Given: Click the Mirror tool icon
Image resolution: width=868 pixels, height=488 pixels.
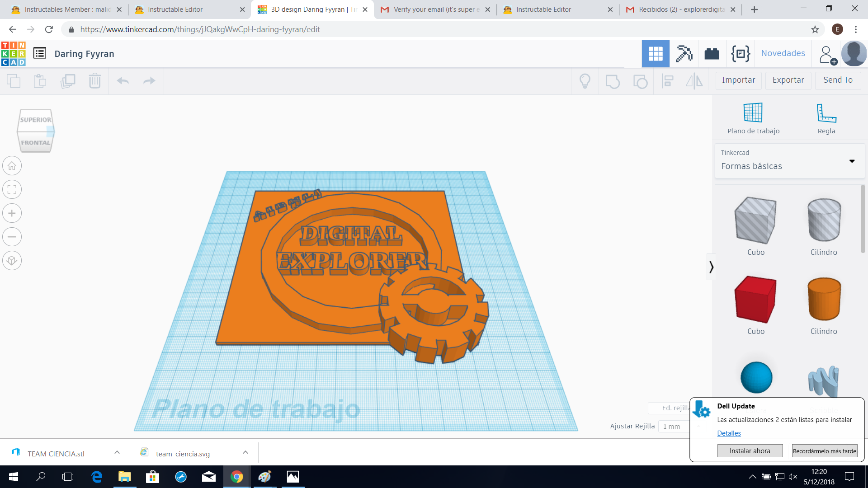Looking at the screenshot, I should [694, 81].
